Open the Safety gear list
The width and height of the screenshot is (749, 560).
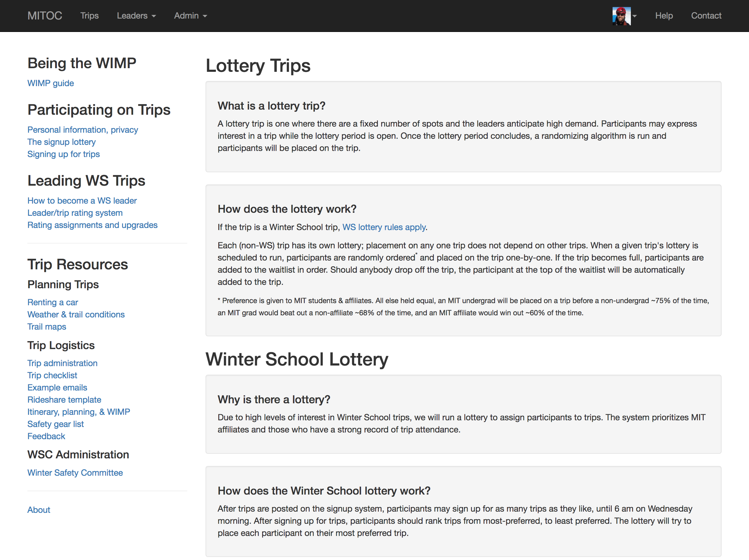tap(55, 424)
